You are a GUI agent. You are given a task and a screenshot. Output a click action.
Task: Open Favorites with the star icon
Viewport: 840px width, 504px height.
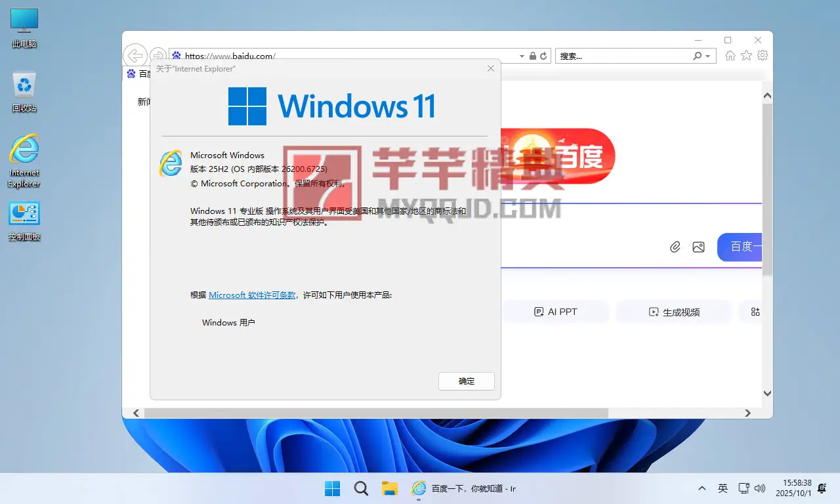[746, 56]
